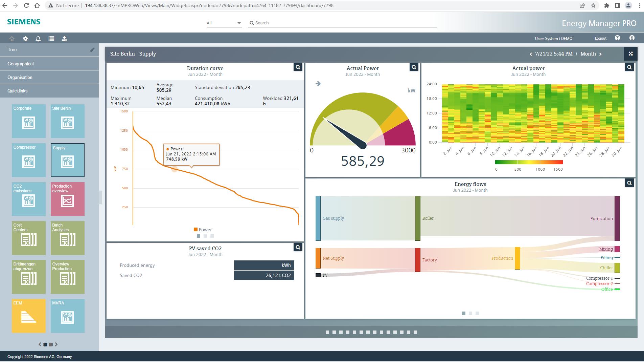Select second Duration curve page dot

[x=205, y=236]
